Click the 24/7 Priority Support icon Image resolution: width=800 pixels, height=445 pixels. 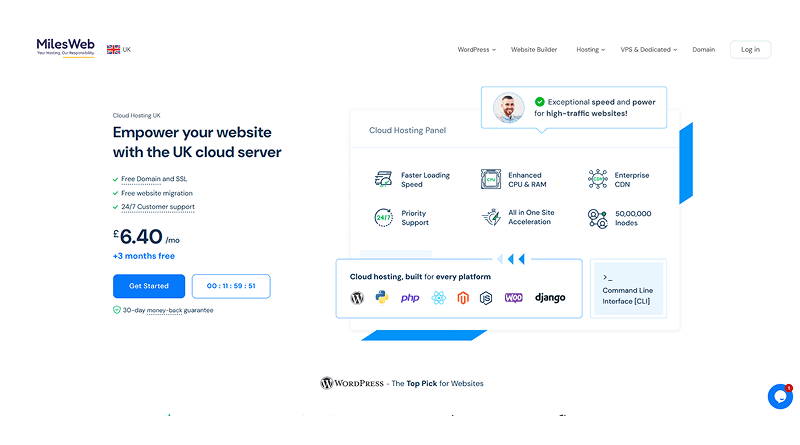(383, 217)
